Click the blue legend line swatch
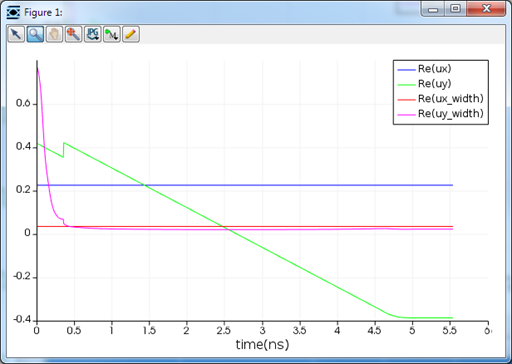 406,70
